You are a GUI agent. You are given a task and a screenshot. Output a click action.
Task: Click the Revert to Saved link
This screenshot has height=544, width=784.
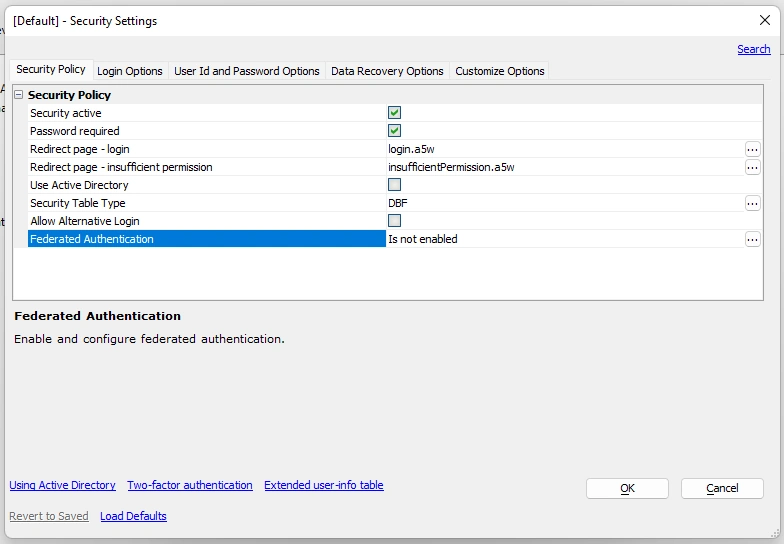(49, 516)
